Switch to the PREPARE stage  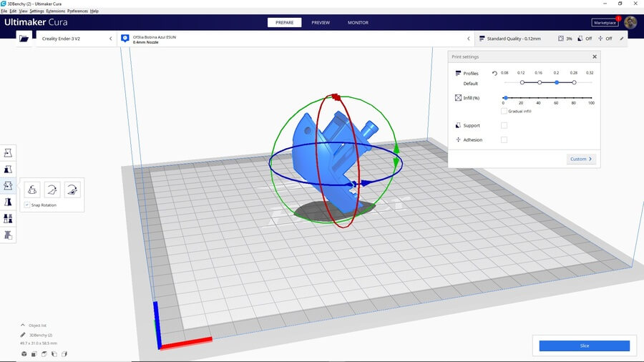(285, 23)
